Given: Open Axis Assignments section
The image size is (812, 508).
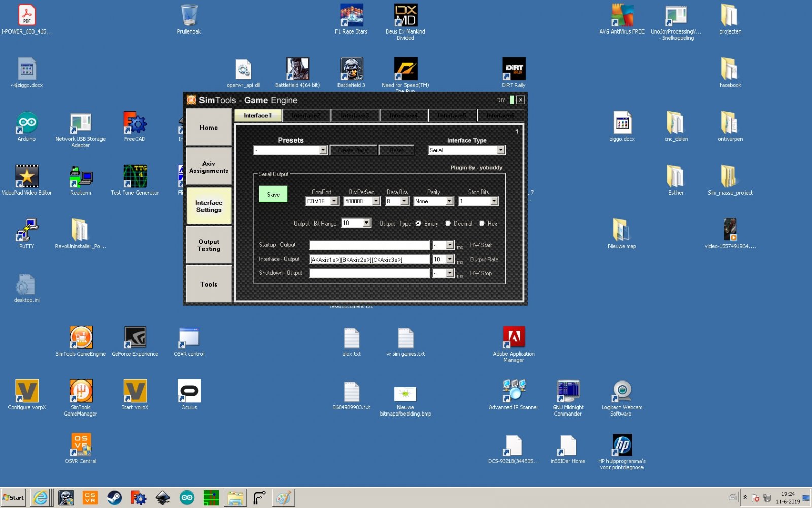Looking at the screenshot, I should click(209, 167).
